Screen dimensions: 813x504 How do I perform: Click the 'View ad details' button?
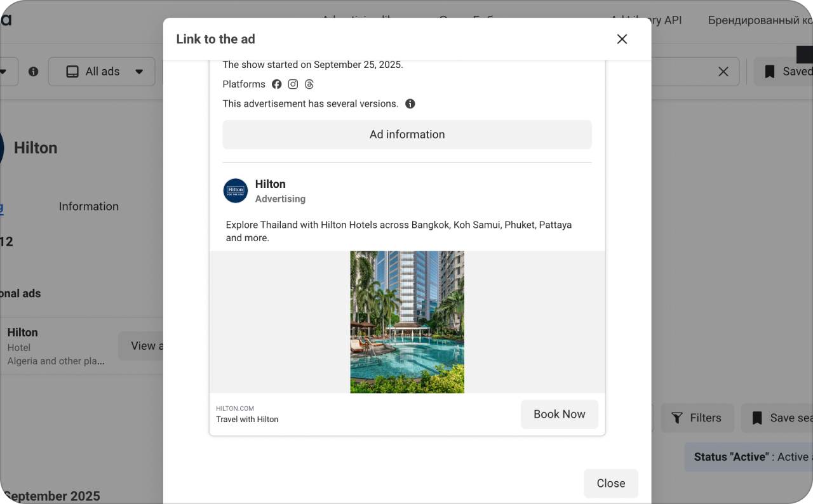147,345
